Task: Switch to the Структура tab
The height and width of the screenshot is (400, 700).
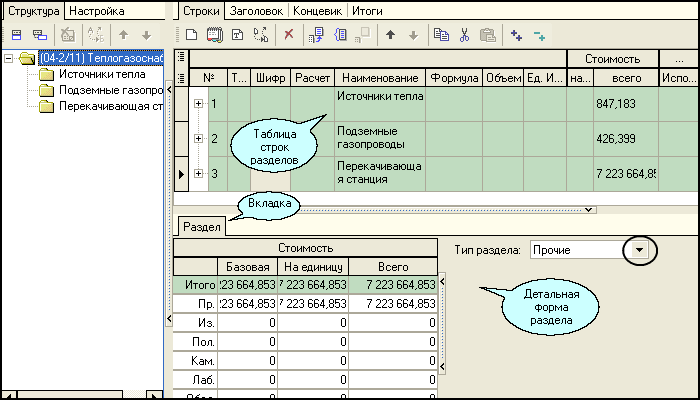Action: pos(33,11)
